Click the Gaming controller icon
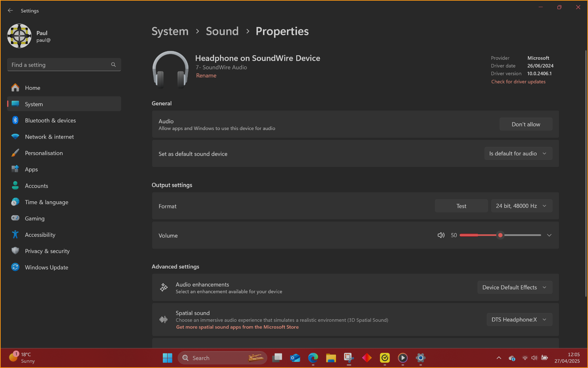Screen dimensions: 588x368 (15, 218)
